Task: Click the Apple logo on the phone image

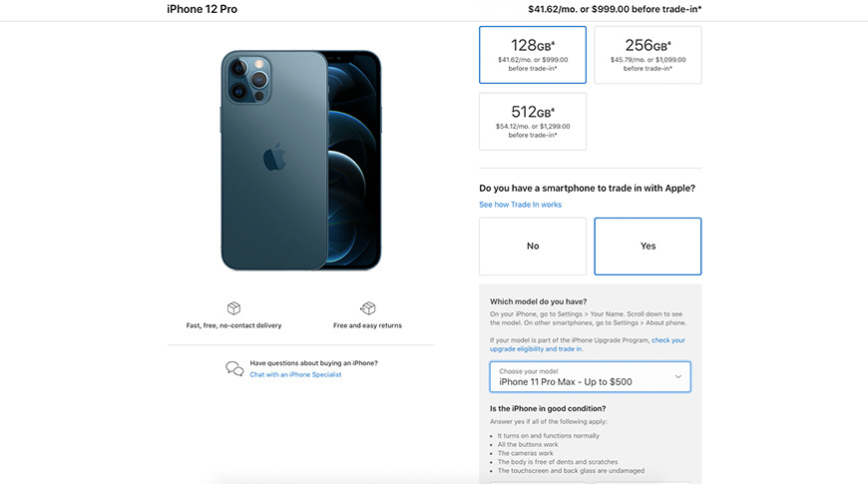Action: [274, 157]
